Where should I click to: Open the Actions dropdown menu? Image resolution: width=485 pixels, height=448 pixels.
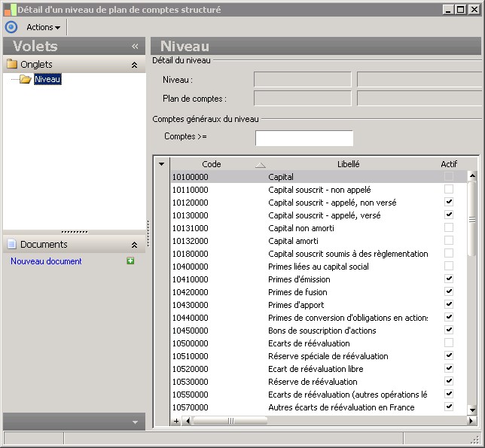(43, 27)
